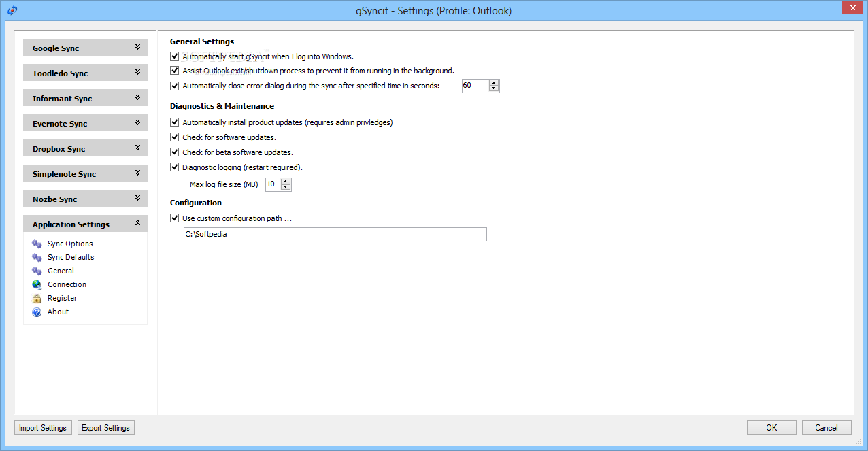This screenshot has height=451, width=868.
Task: Click the timeout seconds field showing 60
Action: (x=475, y=86)
